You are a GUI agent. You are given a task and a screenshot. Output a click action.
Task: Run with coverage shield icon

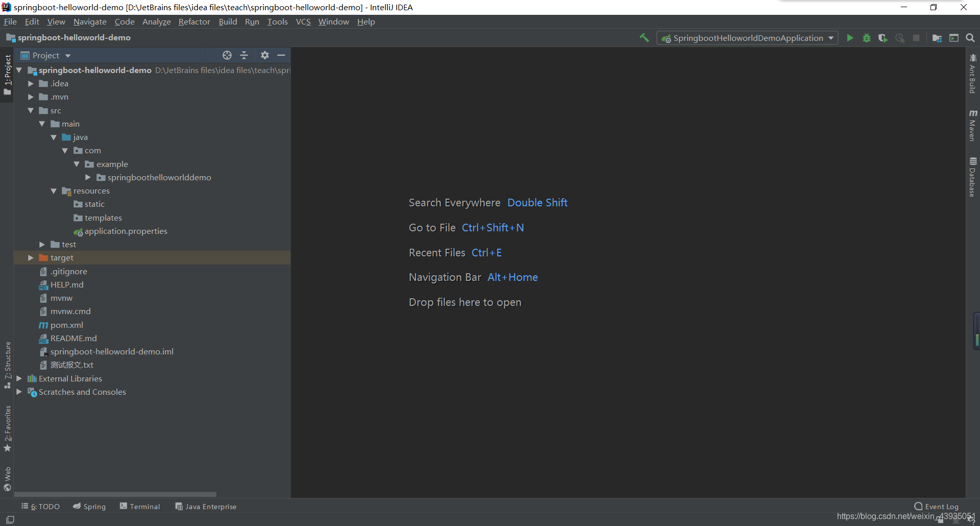(883, 38)
